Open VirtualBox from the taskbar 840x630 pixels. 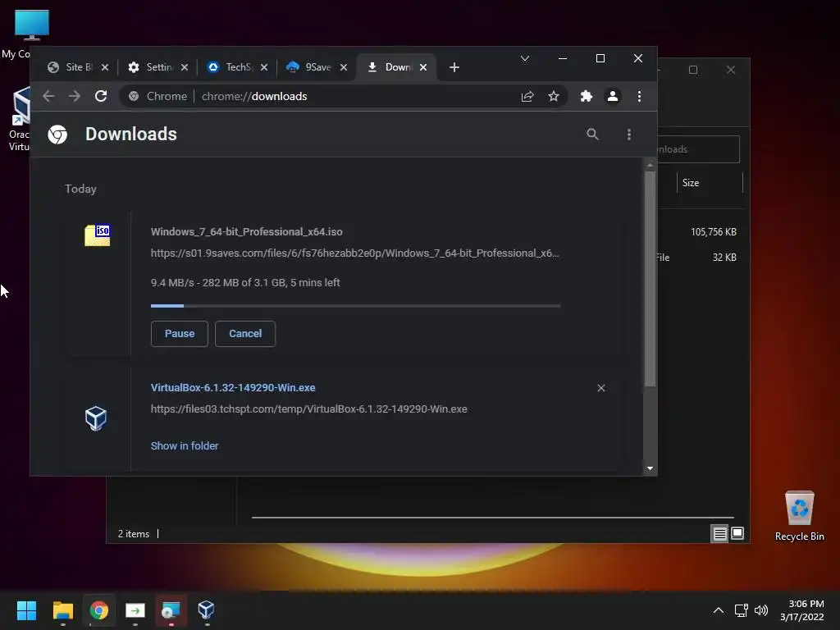(207, 610)
